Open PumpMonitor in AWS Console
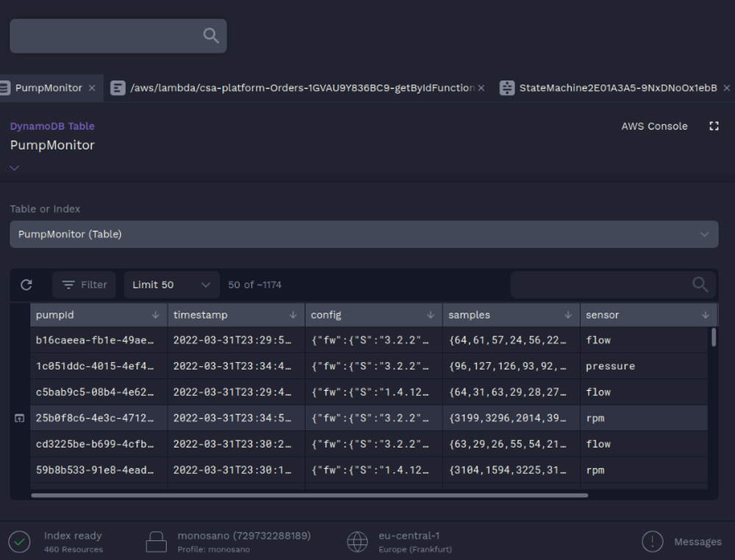This screenshot has width=735, height=560. 653,126
